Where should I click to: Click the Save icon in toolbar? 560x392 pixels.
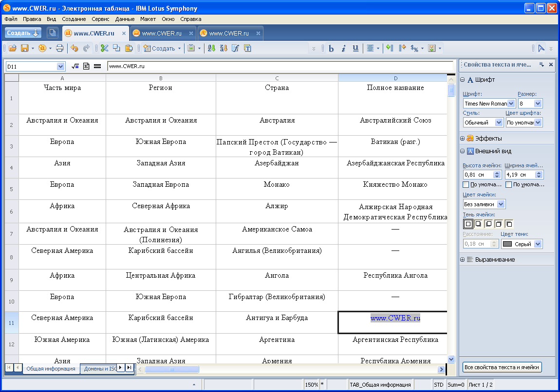click(24, 48)
